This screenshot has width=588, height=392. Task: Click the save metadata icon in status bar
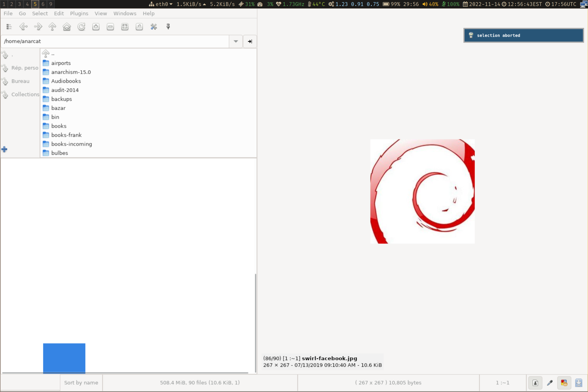point(579,383)
